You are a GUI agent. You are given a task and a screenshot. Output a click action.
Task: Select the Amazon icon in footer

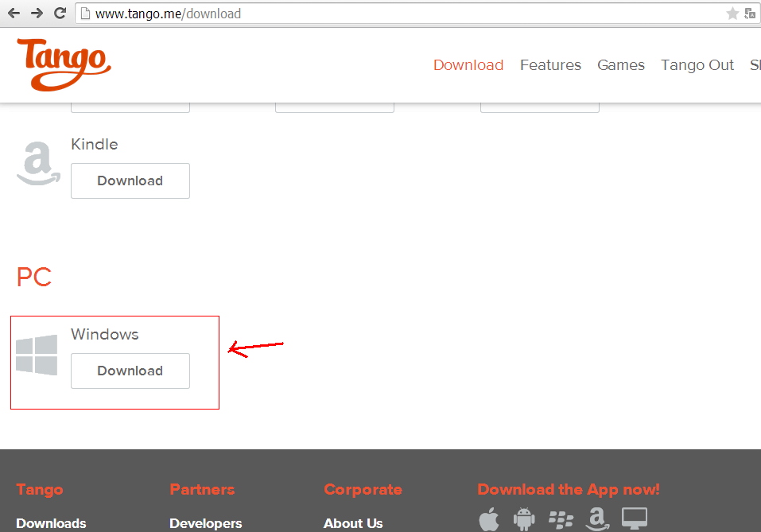coord(597,519)
